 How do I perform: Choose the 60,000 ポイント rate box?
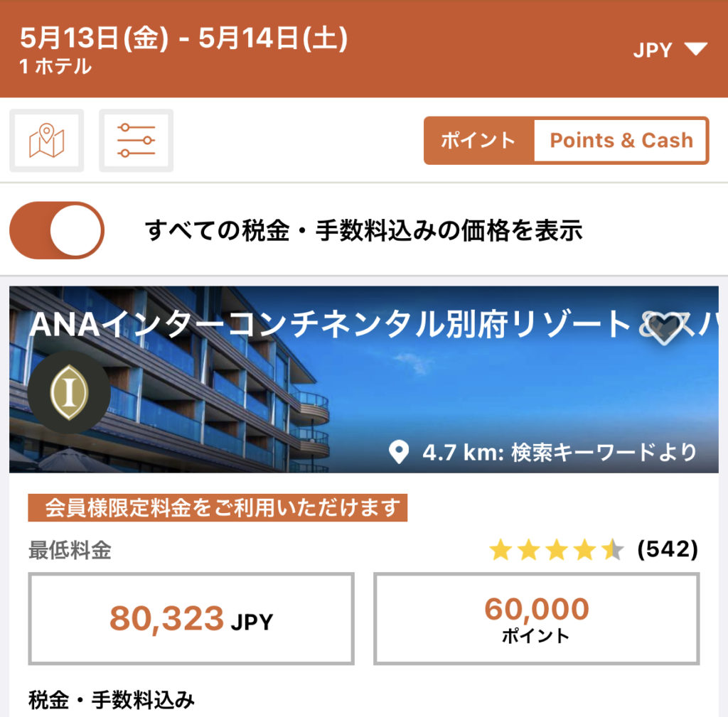click(x=537, y=619)
